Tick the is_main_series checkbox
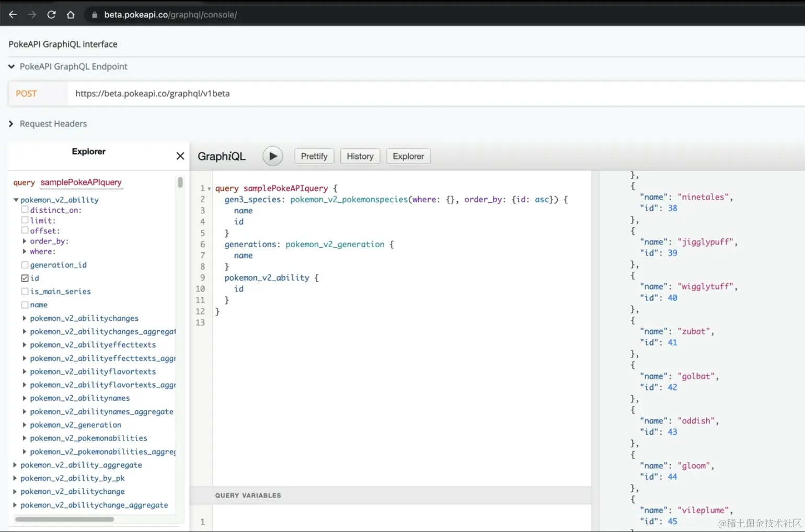805x532 pixels. coord(25,291)
